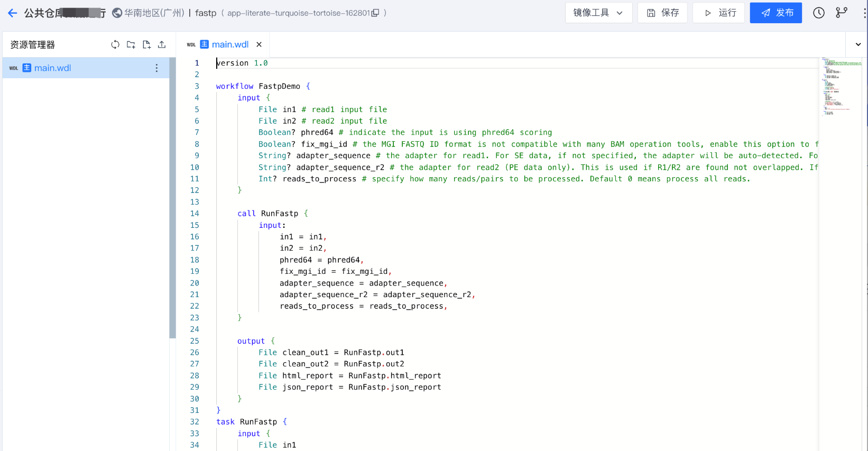Upload a file to resource manager

pos(162,45)
